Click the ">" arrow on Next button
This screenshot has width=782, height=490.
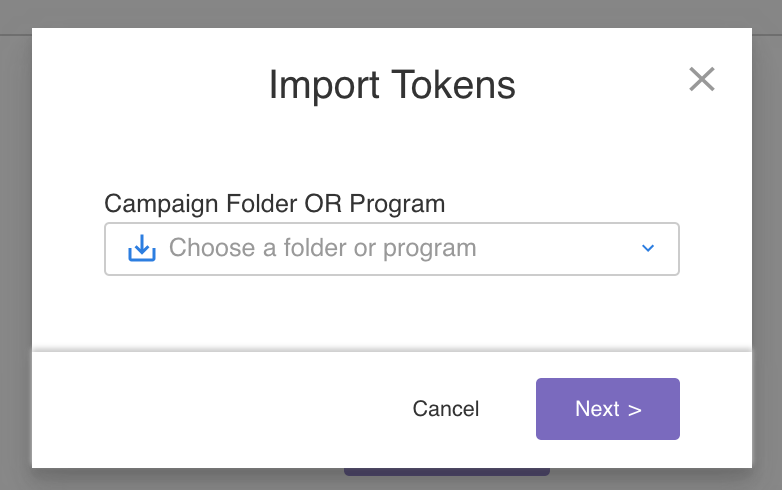(x=634, y=409)
